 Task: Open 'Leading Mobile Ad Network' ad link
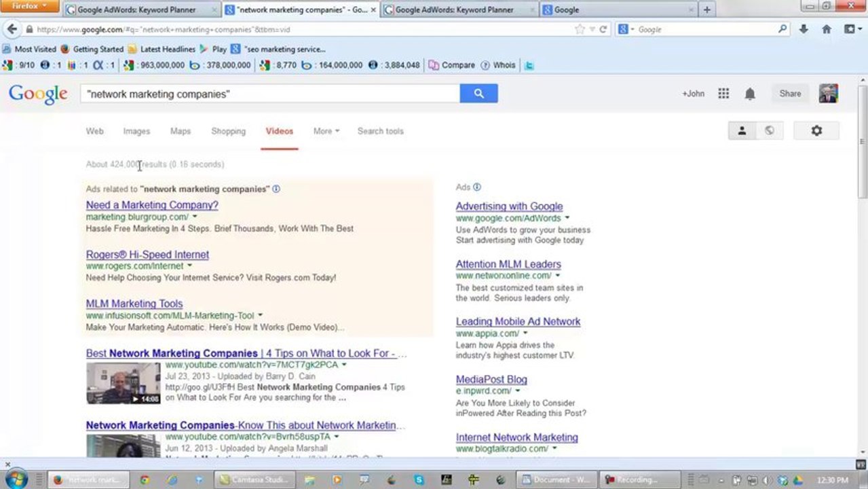pos(518,322)
